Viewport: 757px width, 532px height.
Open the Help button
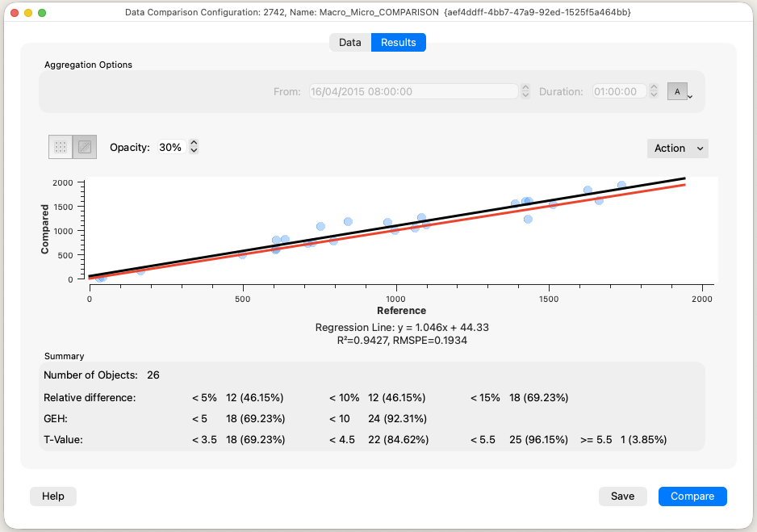point(53,496)
